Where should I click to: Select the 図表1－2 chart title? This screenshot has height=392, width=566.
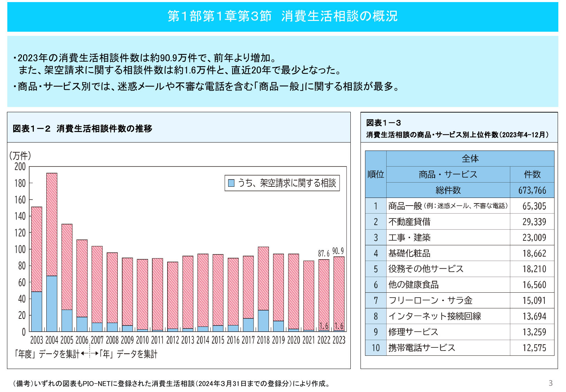[82, 128]
